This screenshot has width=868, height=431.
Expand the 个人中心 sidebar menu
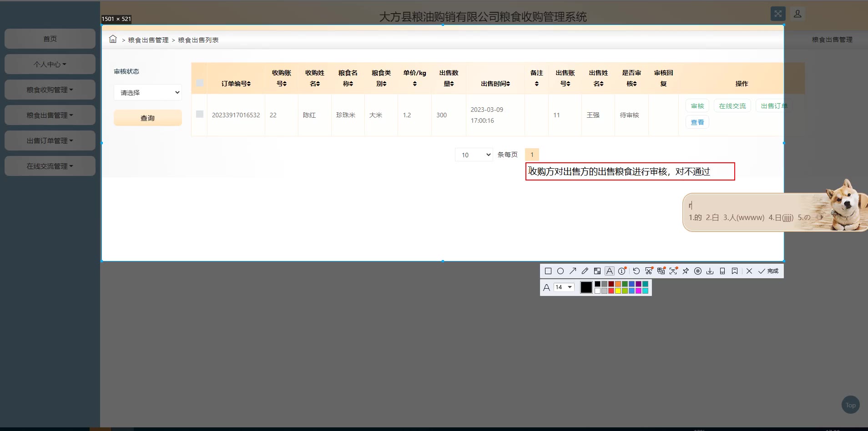pyautogui.click(x=50, y=64)
